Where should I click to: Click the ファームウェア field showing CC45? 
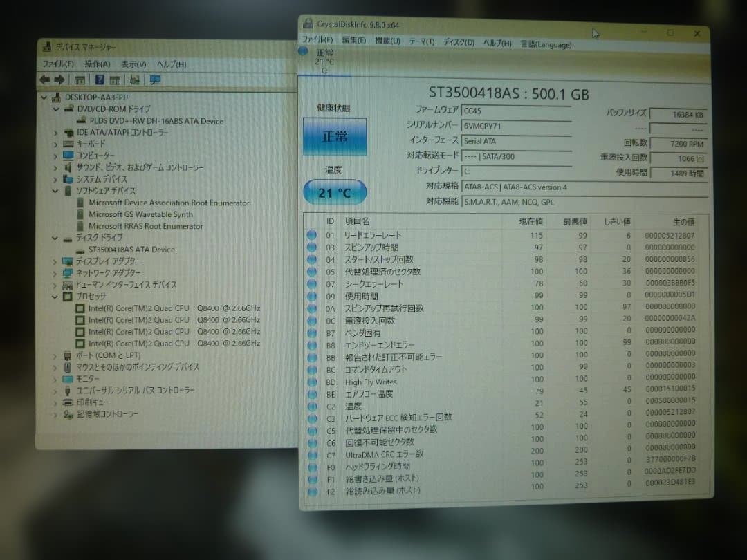pyautogui.click(x=517, y=111)
